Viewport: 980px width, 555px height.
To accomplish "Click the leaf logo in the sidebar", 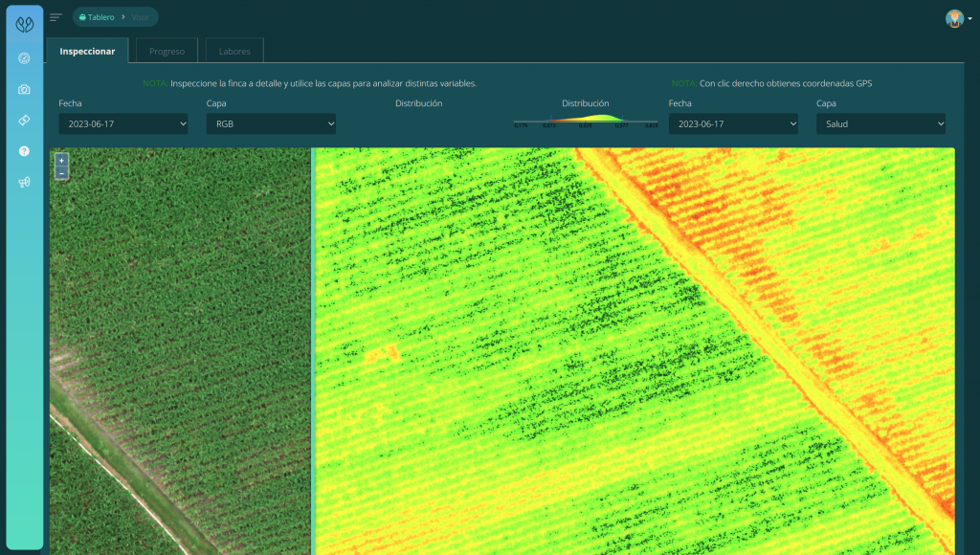I will pyautogui.click(x=24, y=24).
